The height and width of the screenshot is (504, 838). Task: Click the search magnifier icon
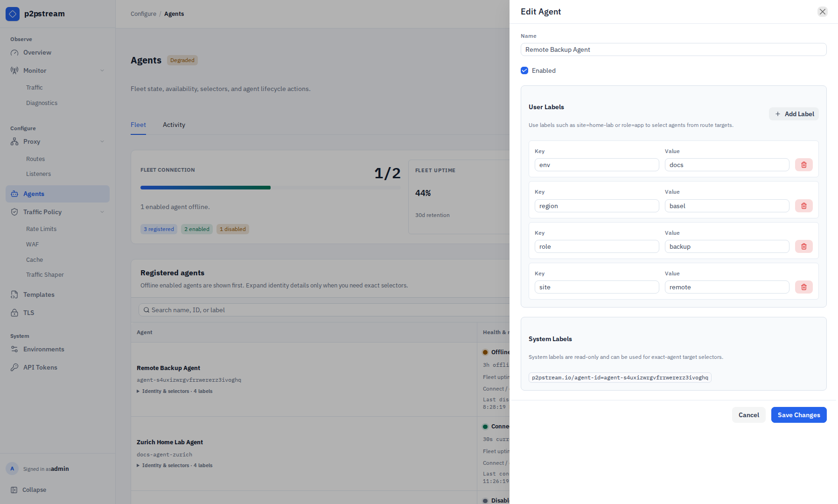tap(147, 310)
